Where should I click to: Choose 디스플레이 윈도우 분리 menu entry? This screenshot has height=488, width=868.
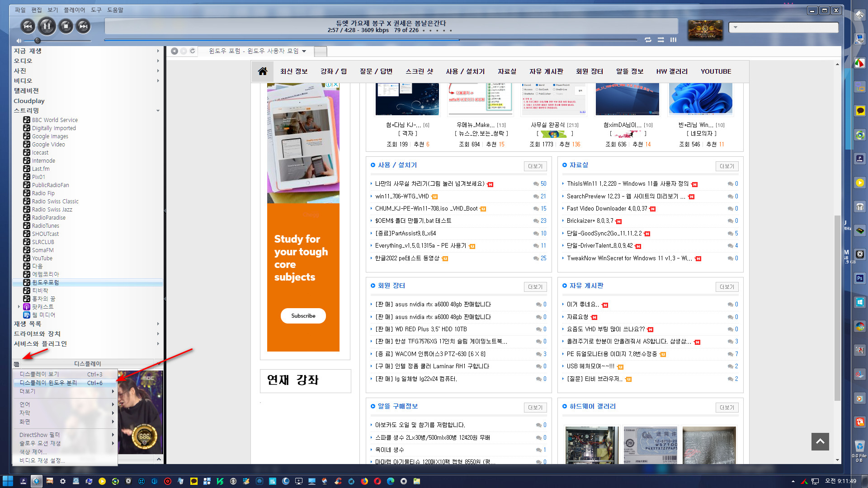65,383
